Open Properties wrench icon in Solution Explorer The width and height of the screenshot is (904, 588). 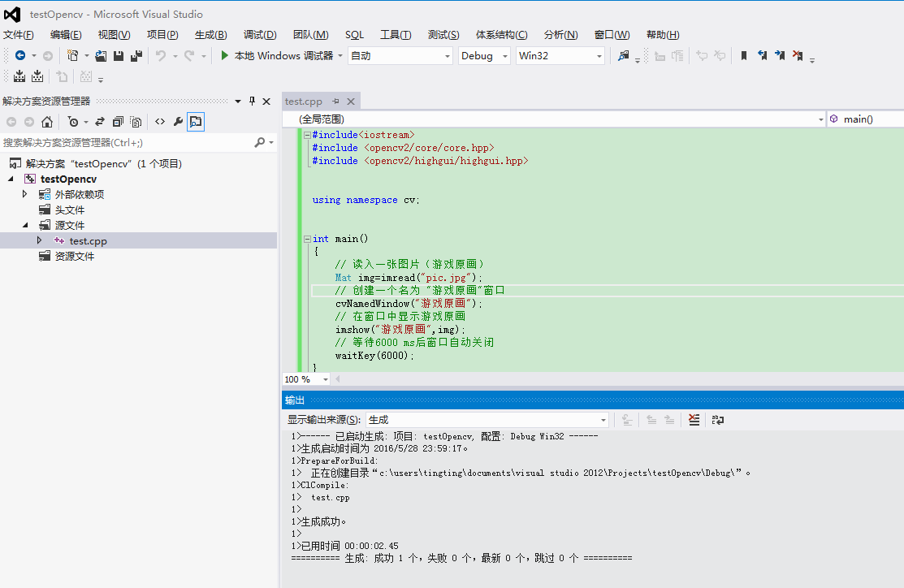pyautogui.click(x=178, y=122)
